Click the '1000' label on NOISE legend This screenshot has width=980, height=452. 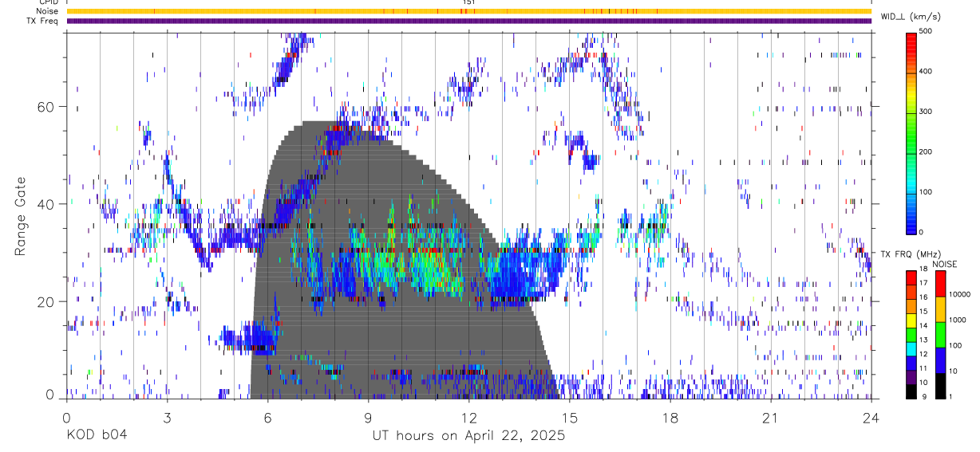click(957, 320)
